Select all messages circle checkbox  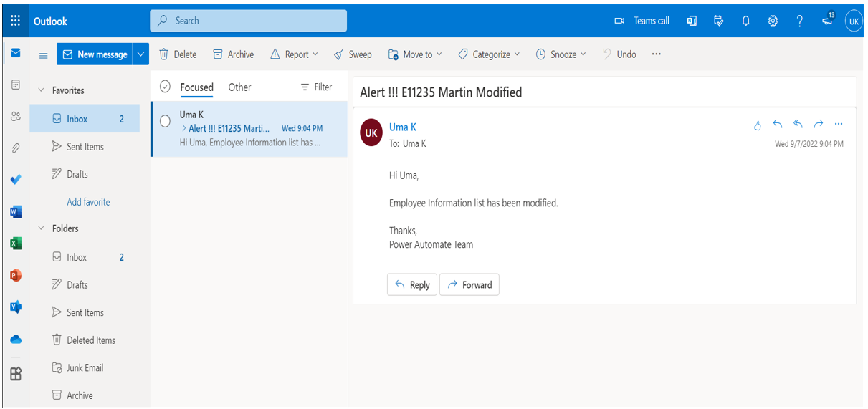[x=165, y=87]
